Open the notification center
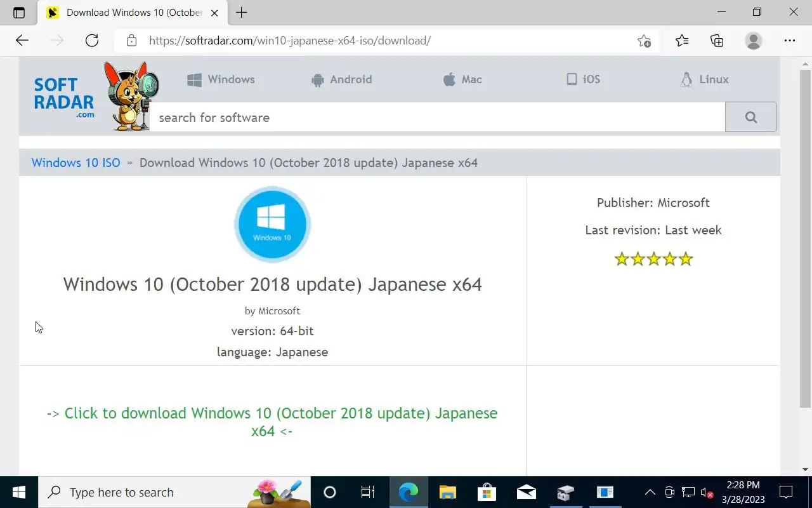This screenshot has height=508, width=812. [787, 492]
